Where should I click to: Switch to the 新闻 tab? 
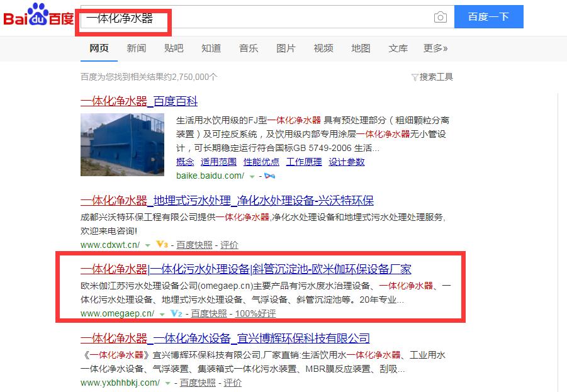click(x=137, y=48)
